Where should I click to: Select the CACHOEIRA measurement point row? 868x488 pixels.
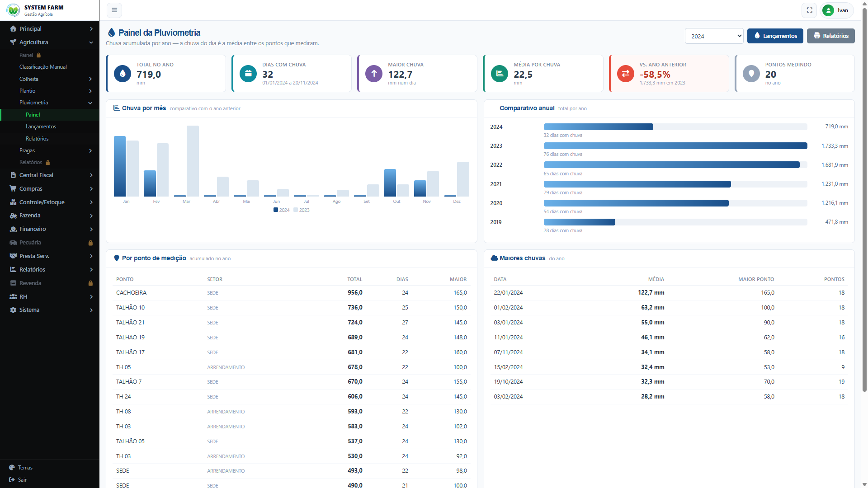click(292, 293)
